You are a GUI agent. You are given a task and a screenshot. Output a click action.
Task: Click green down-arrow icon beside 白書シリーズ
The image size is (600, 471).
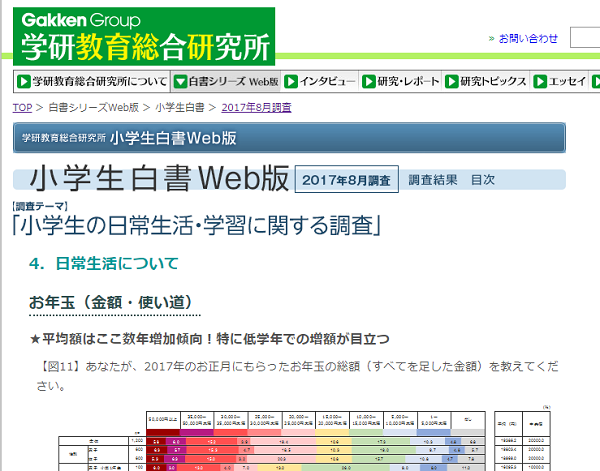(x=180, y=81)
